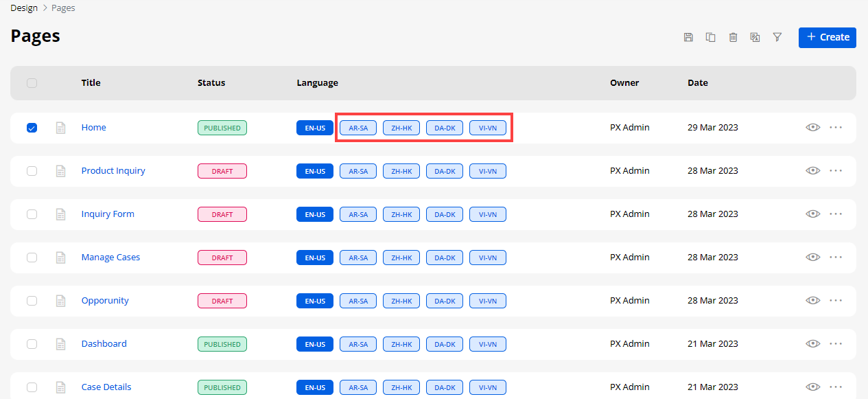Preview the Dashboard page with eye icon

(x=813, y=343)
